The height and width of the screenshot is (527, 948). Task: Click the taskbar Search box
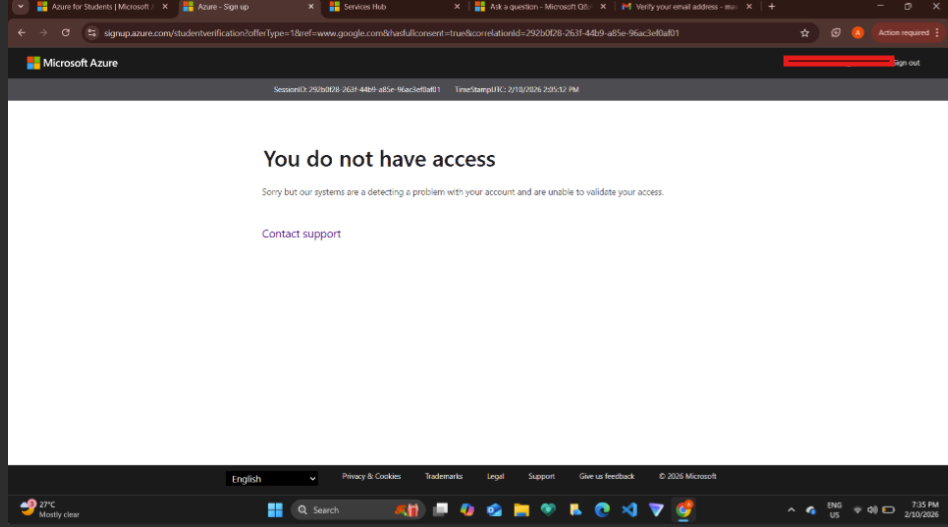pyautogui.click(x=358, y=510)
